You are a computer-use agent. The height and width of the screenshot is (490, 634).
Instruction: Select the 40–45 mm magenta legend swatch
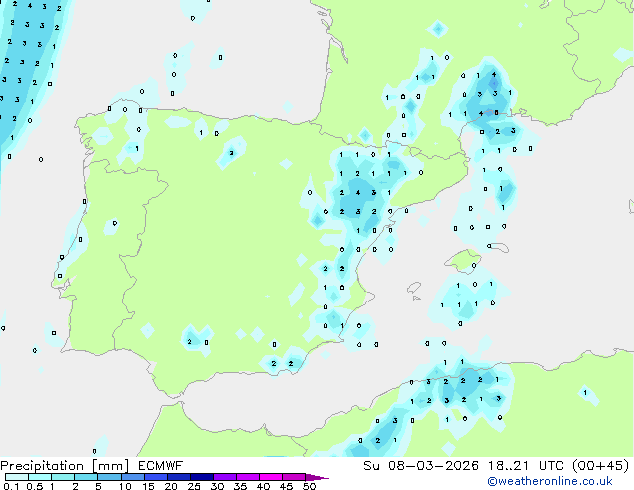pyautogui.click(x=271, y=477)
